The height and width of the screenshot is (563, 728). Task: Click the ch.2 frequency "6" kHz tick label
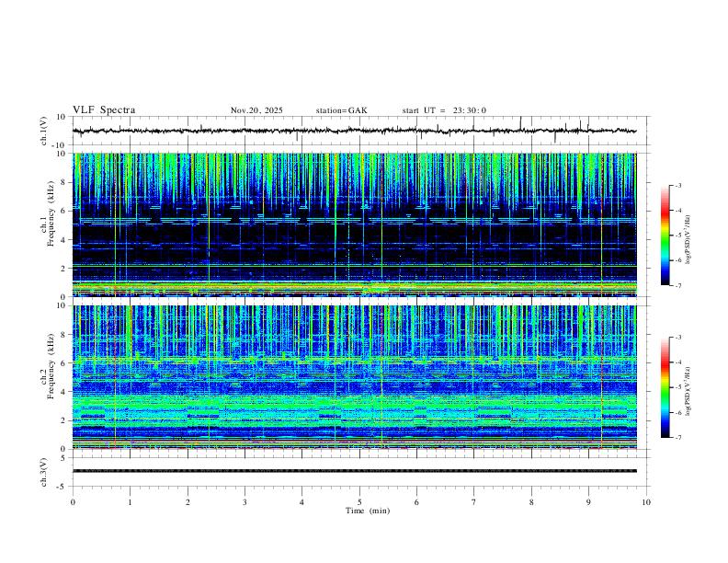point(64,362)
